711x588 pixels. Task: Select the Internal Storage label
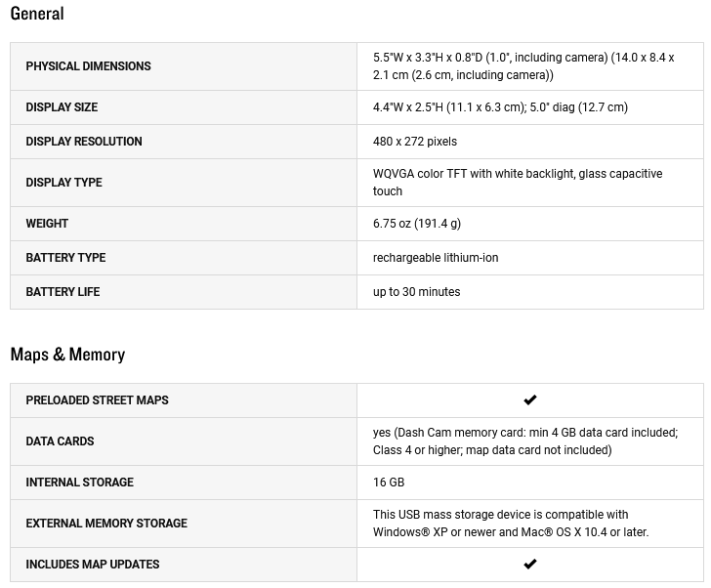(x=79, y=483)
